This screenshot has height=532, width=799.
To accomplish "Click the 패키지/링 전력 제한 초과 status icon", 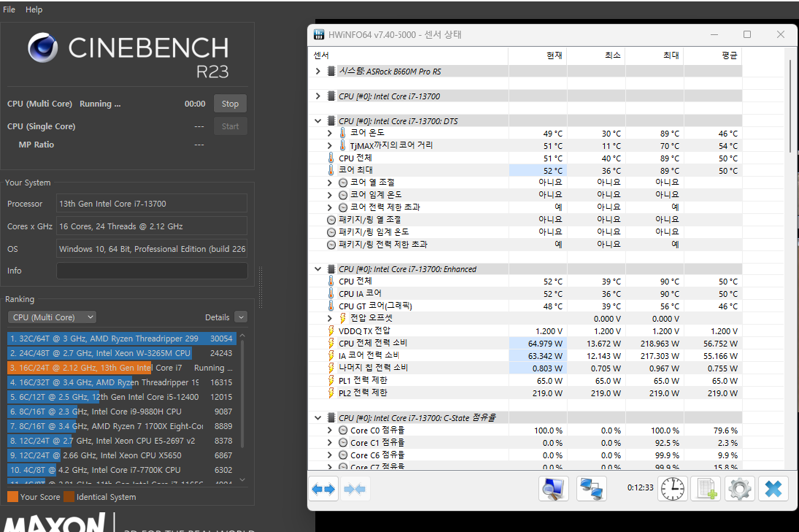I will (x=331, y=245).
